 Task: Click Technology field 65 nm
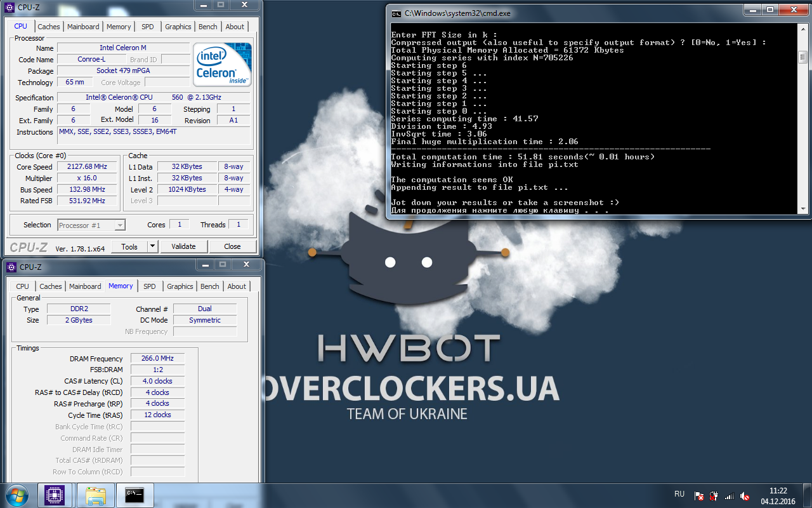pos(75,82)
